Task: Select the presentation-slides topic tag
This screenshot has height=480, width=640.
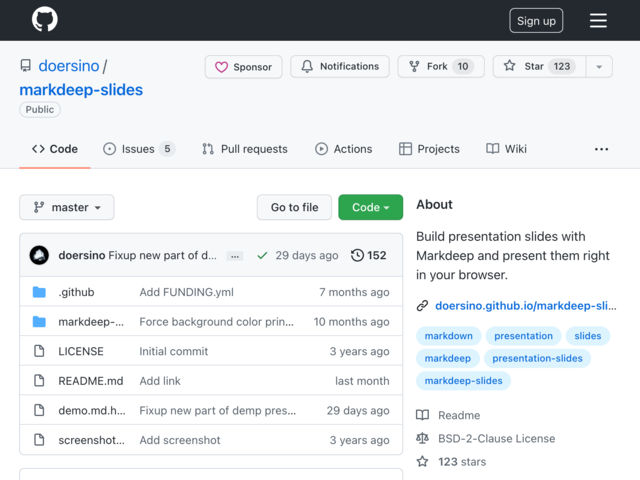Action: (x=537, y=358)
